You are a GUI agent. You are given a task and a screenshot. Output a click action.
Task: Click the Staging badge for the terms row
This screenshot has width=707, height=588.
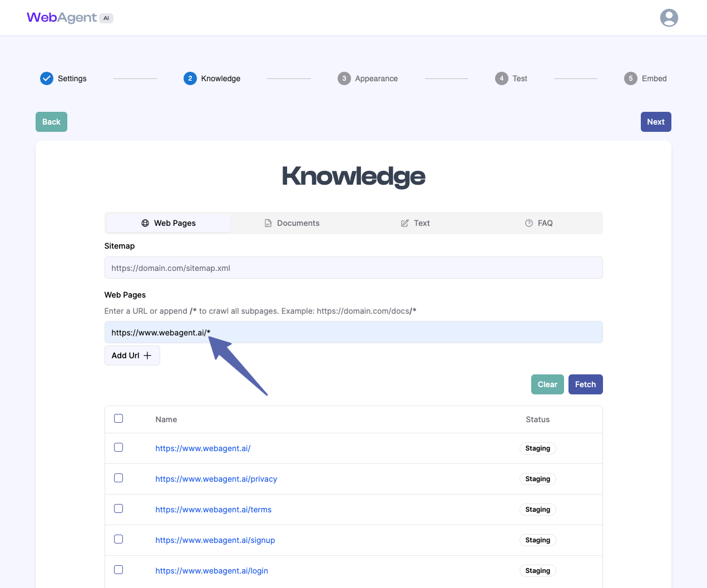(x=537, y=510)
